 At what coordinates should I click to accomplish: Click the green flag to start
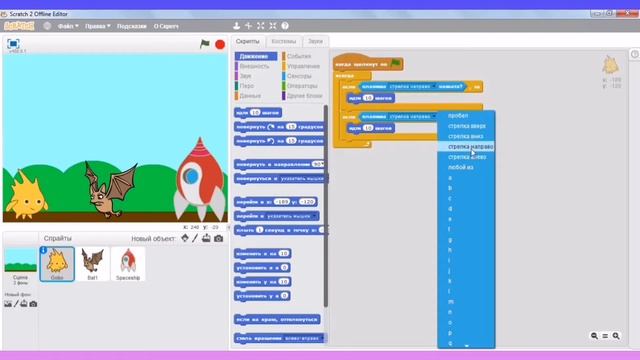(204, 44)
